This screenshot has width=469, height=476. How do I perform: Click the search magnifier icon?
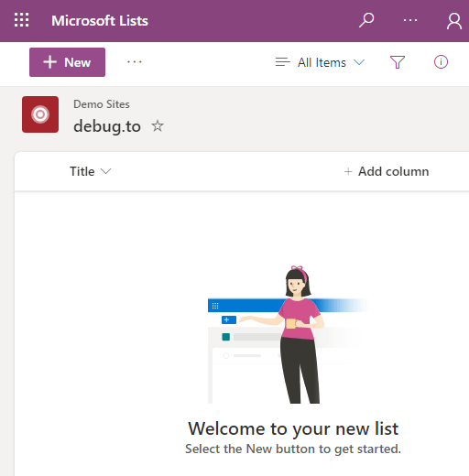366,20
